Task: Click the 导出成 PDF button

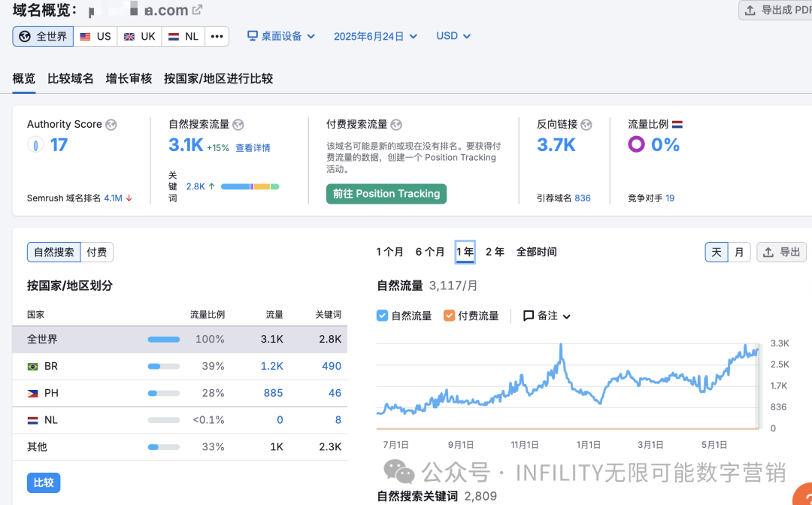Action: pyautogui.click(x=775, y=10)
